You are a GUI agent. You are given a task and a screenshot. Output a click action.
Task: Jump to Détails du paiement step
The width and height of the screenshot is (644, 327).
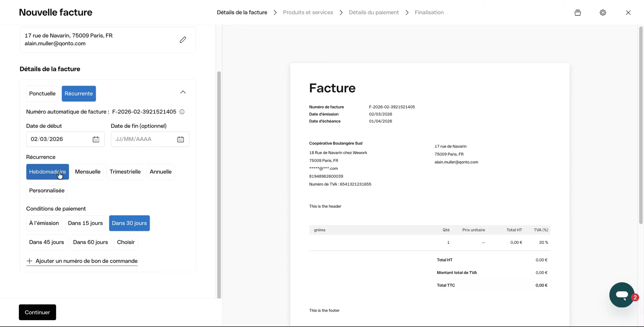[374, 13]
